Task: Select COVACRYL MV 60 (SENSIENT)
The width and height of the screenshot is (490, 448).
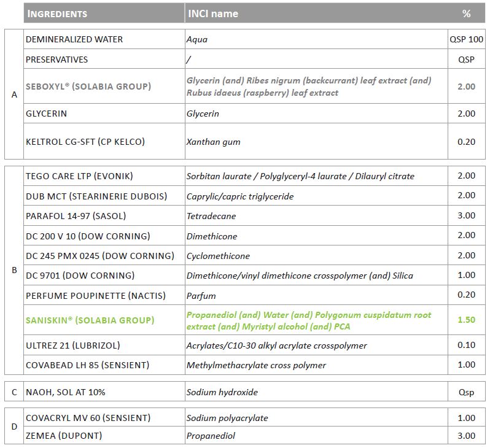Action: 88,418
